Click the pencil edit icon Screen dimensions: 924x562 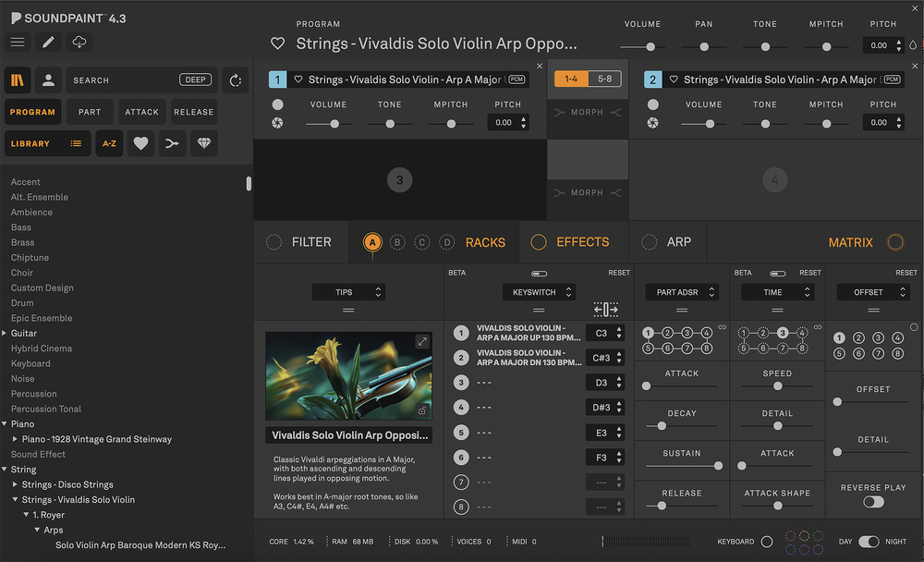(x=48, y=43)
